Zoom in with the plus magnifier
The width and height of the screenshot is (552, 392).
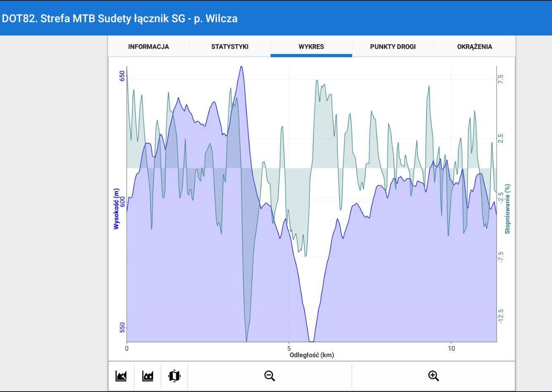coord(433,376)
